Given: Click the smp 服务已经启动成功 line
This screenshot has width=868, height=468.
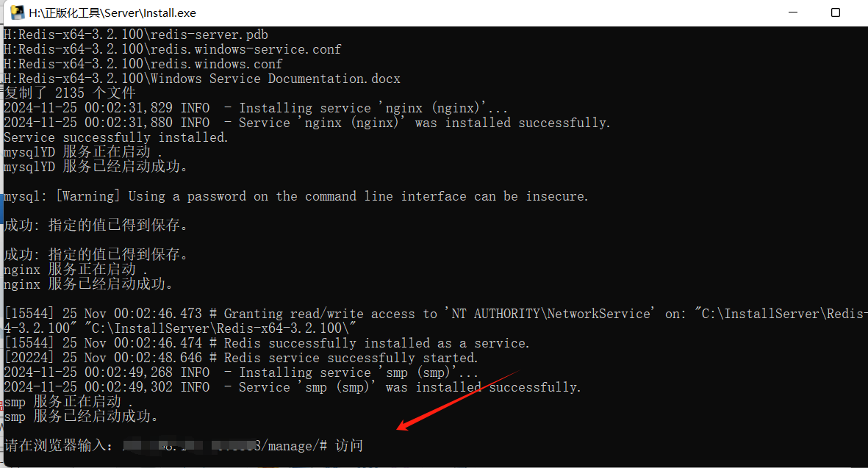Looking at the screenshot, I should pyautogui.click(x=81, y=417).
